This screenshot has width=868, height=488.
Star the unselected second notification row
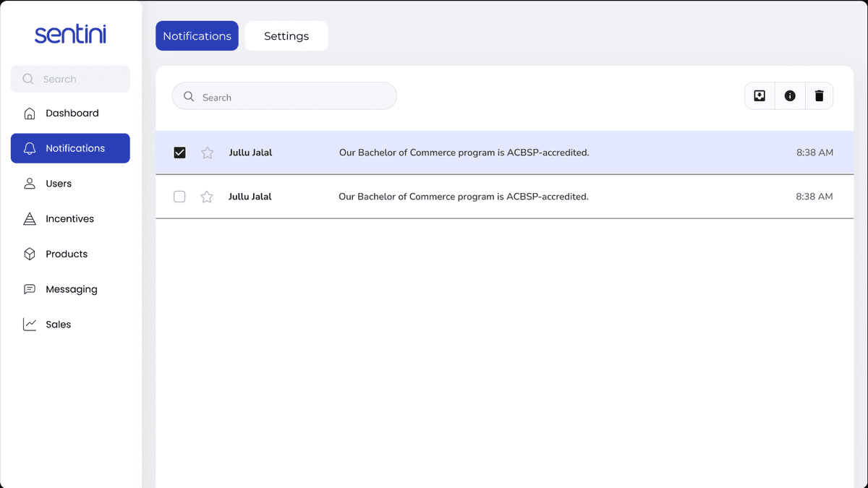pyautogui.click(x=207, y=197)
